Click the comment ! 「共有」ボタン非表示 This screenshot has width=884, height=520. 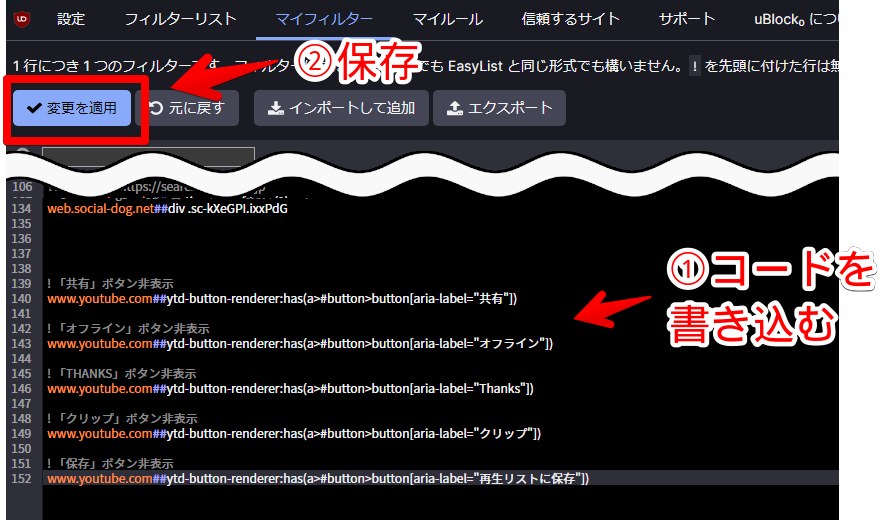pos(110,284)
